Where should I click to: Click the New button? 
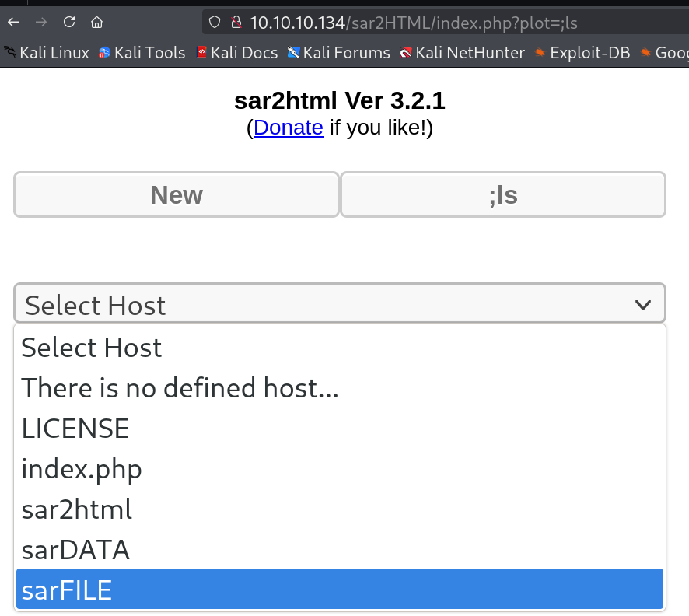click(177, 194)
